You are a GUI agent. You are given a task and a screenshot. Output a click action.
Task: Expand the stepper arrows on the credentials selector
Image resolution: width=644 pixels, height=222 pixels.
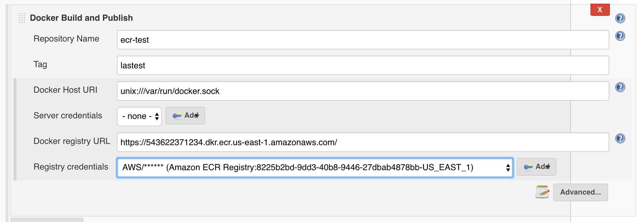(x=508, y=167)
